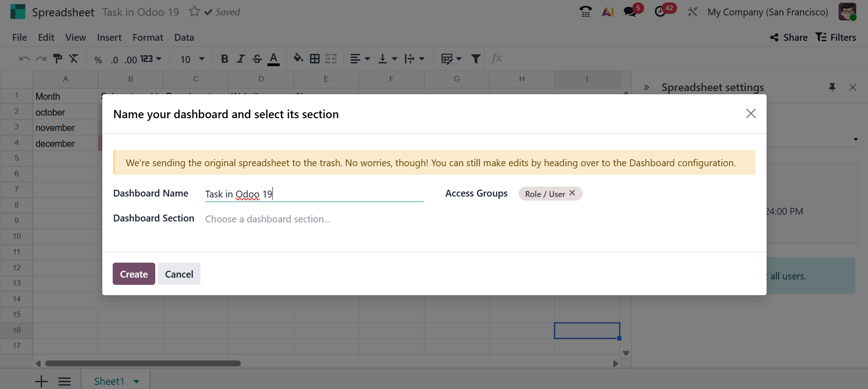The height and width of the screenshot is (389, 868).
Task: Star the spreadsheet as favorite
Action: tap(194, 11)
